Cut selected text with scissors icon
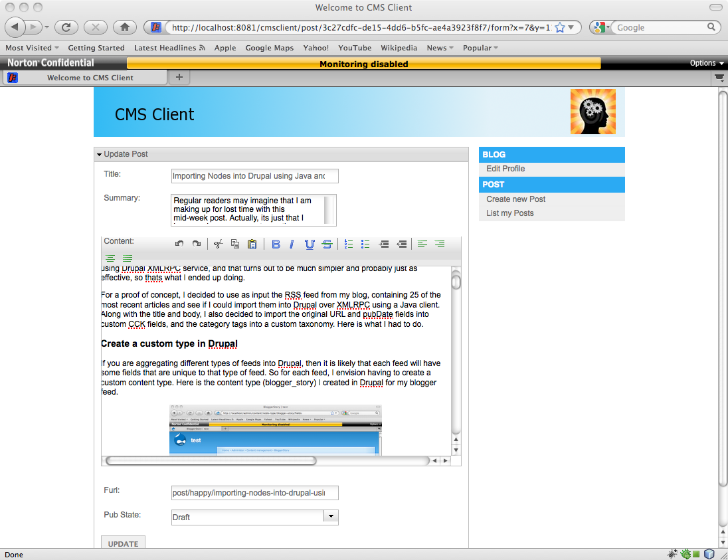This screenshot has height=560, width=728. 219,244
